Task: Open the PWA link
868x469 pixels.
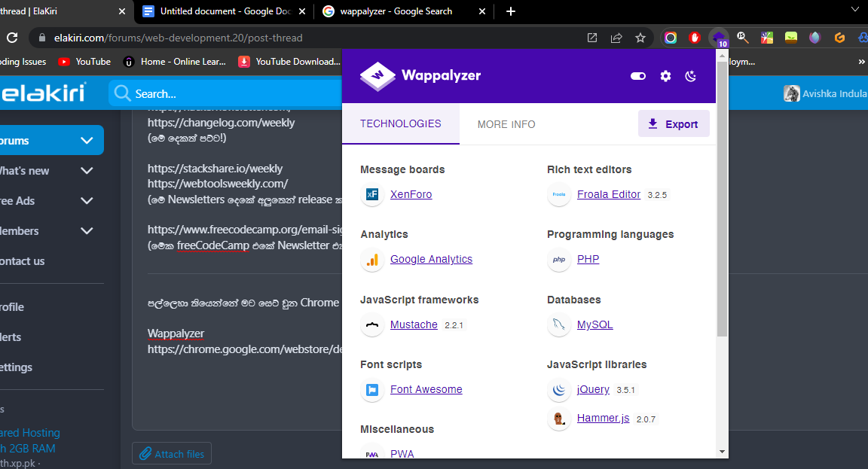Action: (x=402, y=453)
